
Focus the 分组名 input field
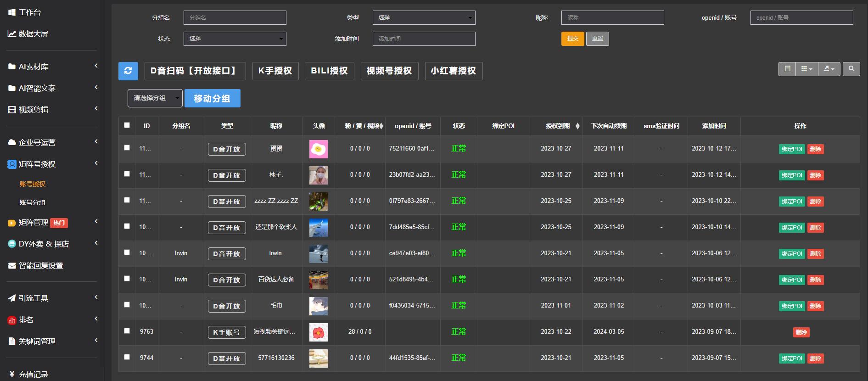tap(235, 18)
